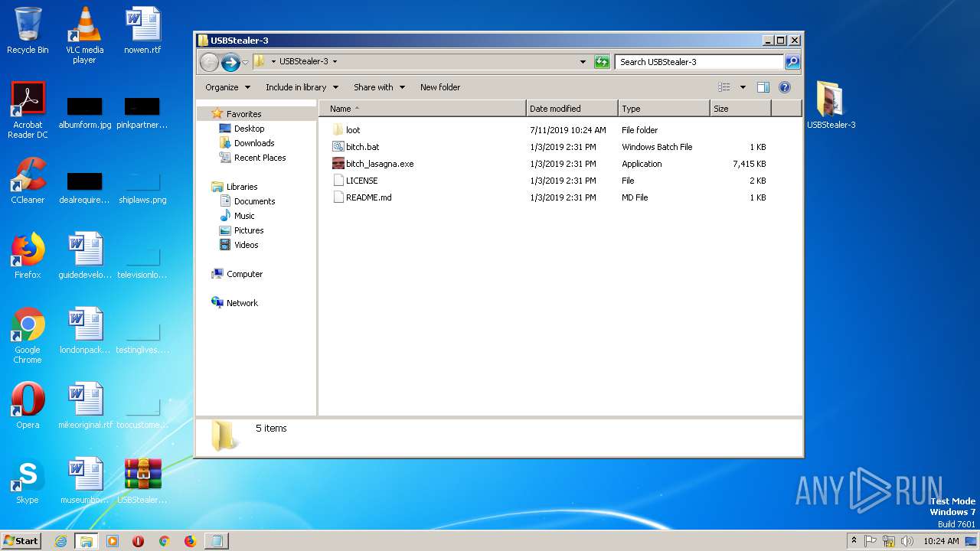
Task: Open Windows Explorer taskbar button
Action: coord(87,541)
